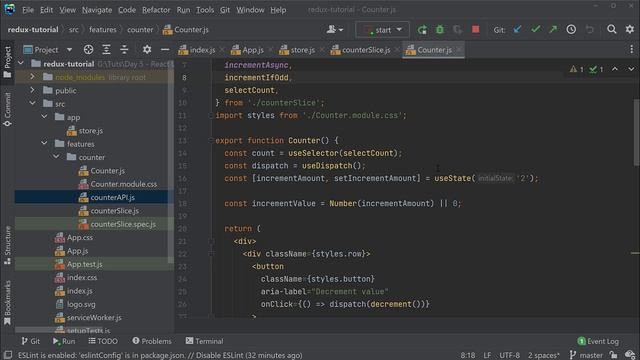This screenshot has height=360, width=640.
Task: Open the Commit tool window sidebar button
Action: (x=7, y=109)
